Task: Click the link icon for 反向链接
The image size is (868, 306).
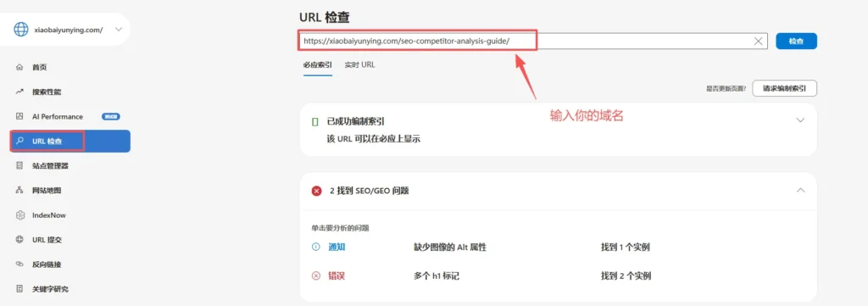Action: coord(20,264)
